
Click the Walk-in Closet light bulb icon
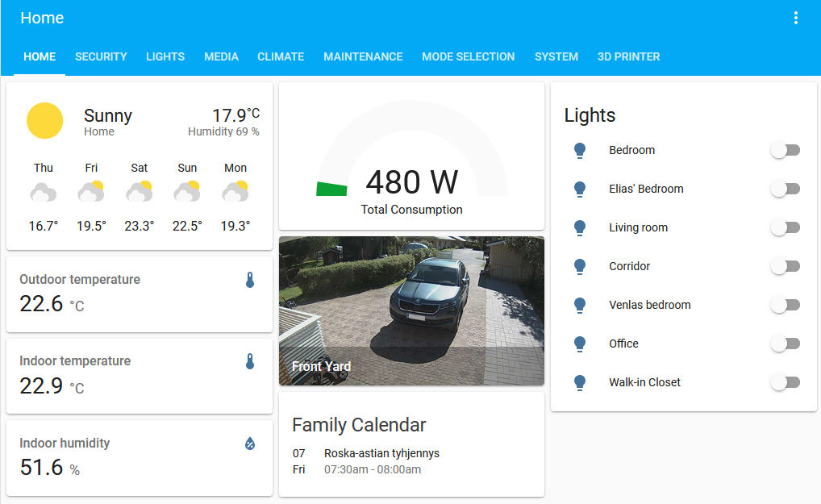580,382
